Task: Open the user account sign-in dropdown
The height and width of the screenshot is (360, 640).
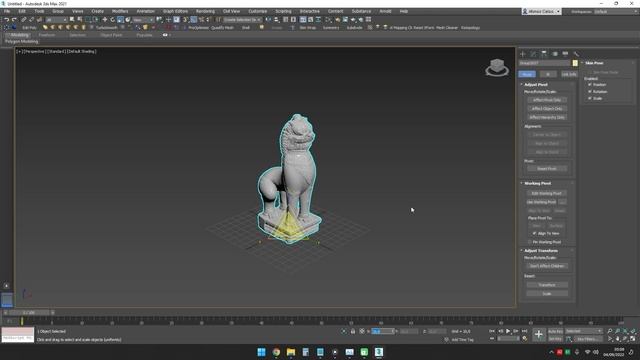Action: pyautogui.click(x=542, y=11)
